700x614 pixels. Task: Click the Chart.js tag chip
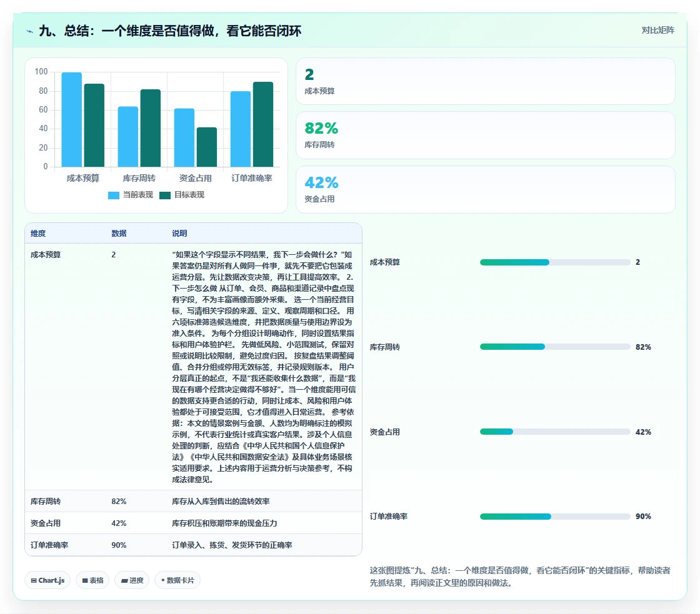(x=47, y=580)
